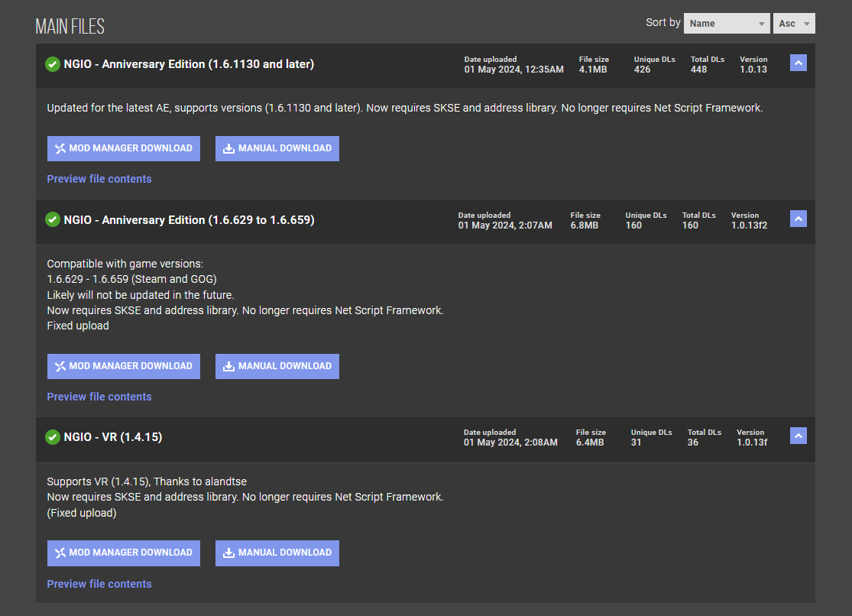
Task: Click '1.6.629 - 1.6.659 (Steam and GOG)' text
Action: coord(131,280)
